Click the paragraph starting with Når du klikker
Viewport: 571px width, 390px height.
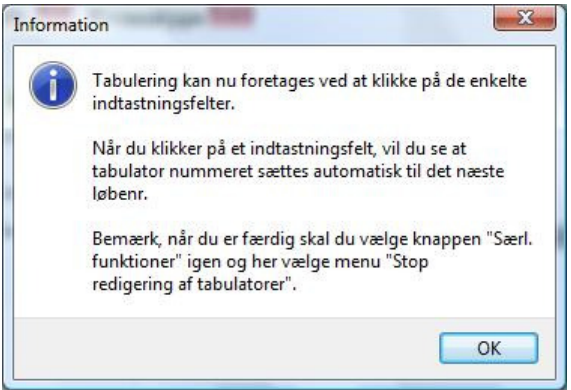tap(298, 171)
